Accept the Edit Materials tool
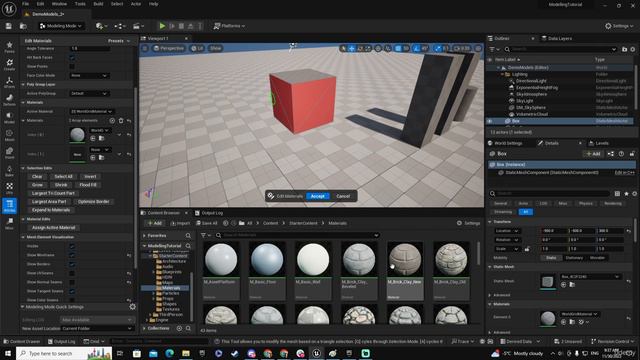 point(318,196)
